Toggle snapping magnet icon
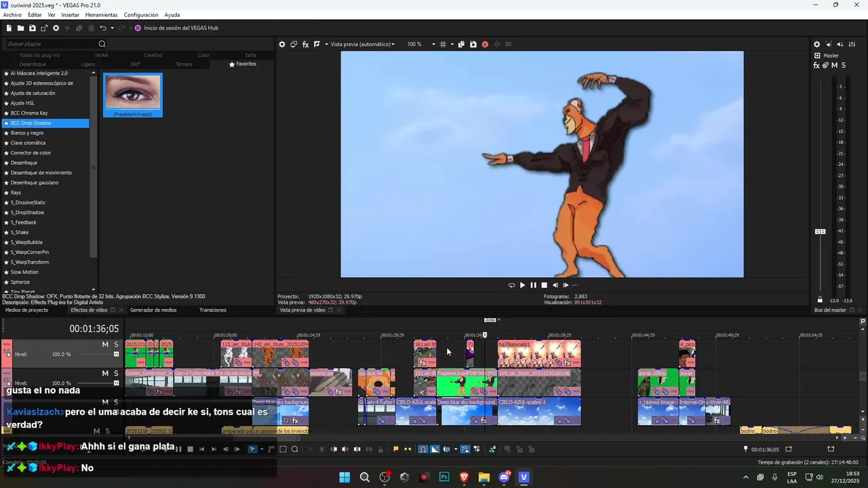The image size is (868, 488). [x=422, y=449]
